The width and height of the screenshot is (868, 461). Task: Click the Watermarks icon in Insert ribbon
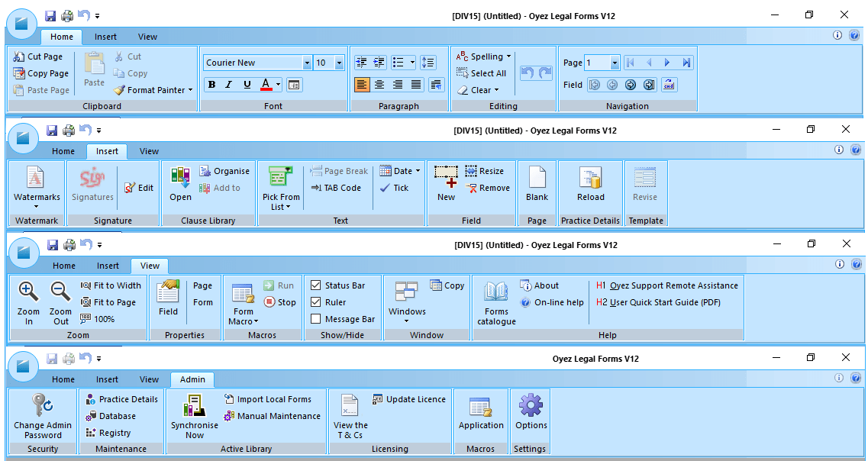click(35, 178)
